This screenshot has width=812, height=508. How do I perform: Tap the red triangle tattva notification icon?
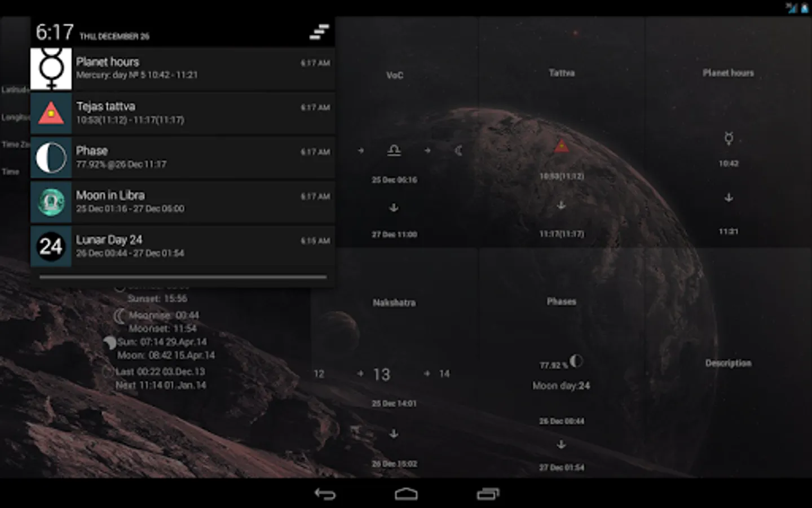point(51,113)
